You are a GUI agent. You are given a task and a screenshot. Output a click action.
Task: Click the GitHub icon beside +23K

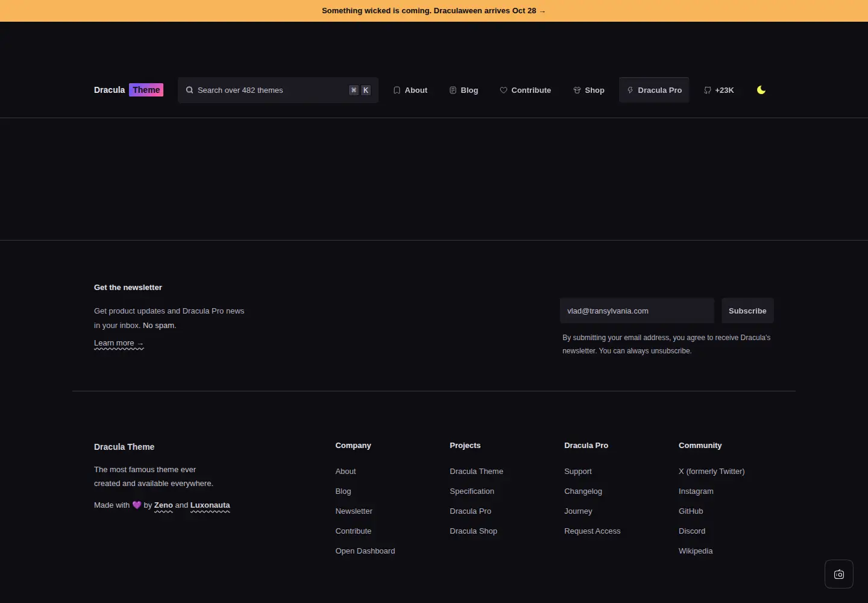[x=708, y=90]
